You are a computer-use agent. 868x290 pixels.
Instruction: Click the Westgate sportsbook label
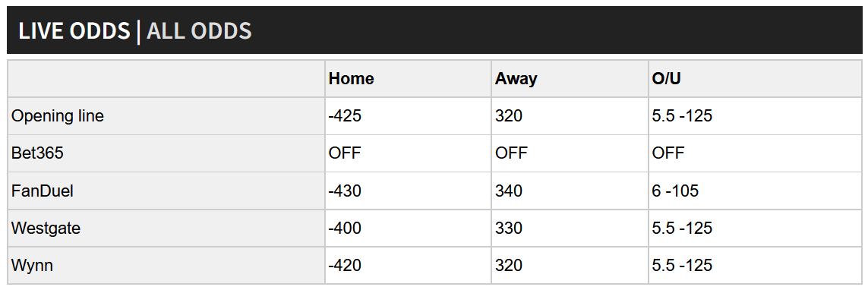pyautogui.click(x=46, y=228)
